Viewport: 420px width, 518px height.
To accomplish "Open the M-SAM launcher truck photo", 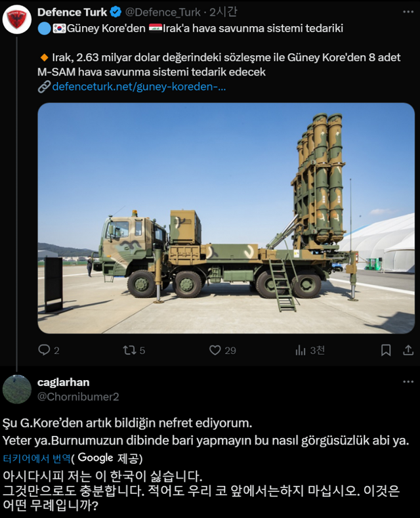I will 226,218.
